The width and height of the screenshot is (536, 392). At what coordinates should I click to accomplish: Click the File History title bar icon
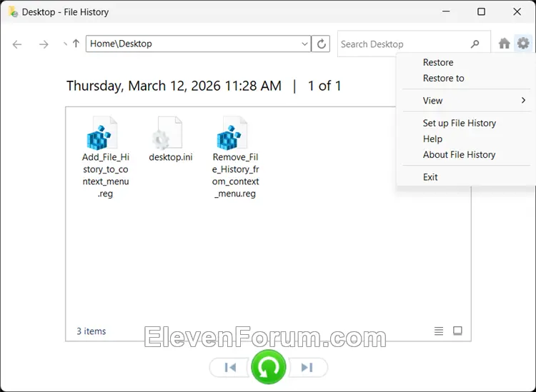[x=13, y=12]
